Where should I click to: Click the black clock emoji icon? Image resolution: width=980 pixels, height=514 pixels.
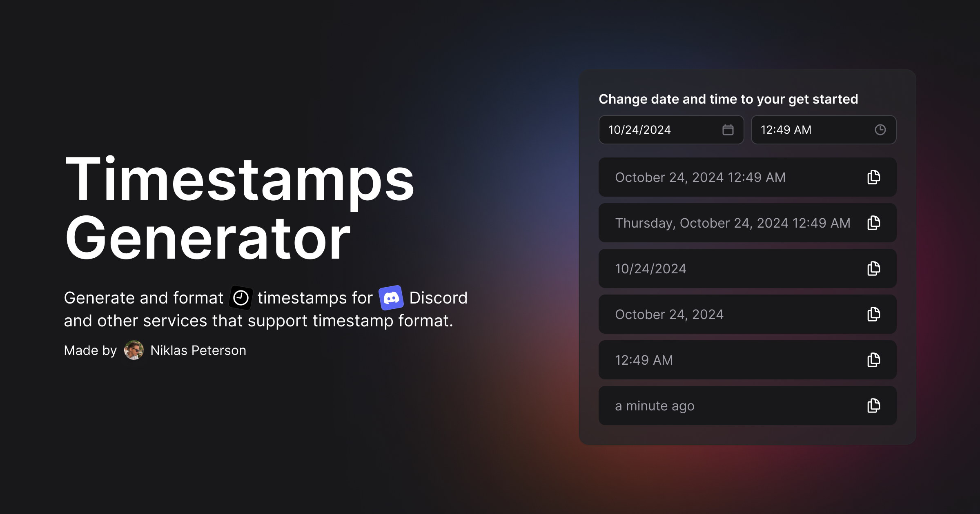tap(241, 298)
